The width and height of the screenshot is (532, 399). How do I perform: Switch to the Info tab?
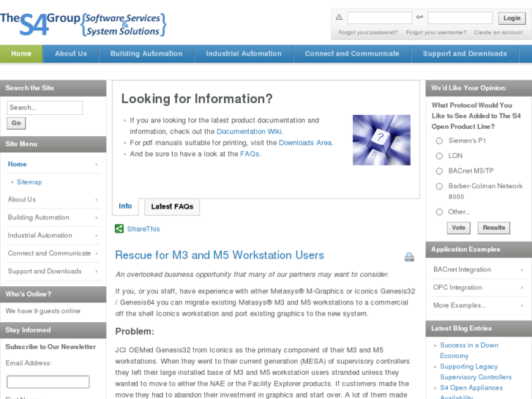125,206
